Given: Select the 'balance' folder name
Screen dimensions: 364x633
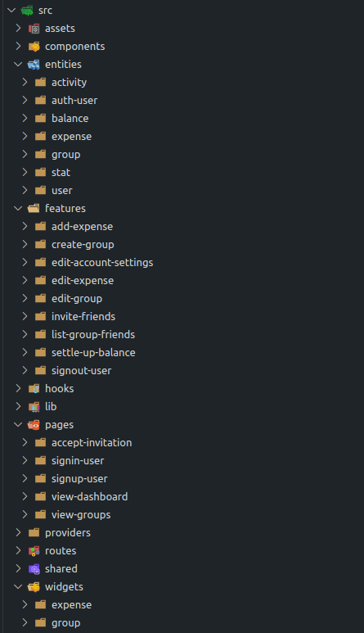Looking at the screenshot, I should coord(70,118).
